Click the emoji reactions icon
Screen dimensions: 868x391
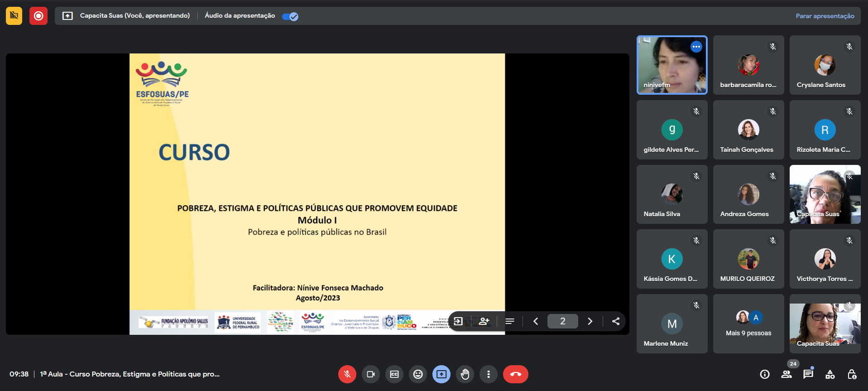point(417,374)
